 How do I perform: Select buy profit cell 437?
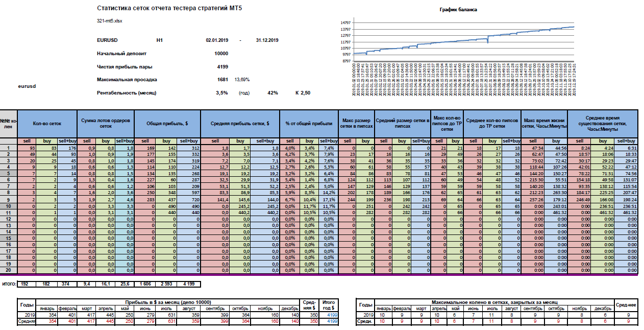pos(166,199)
